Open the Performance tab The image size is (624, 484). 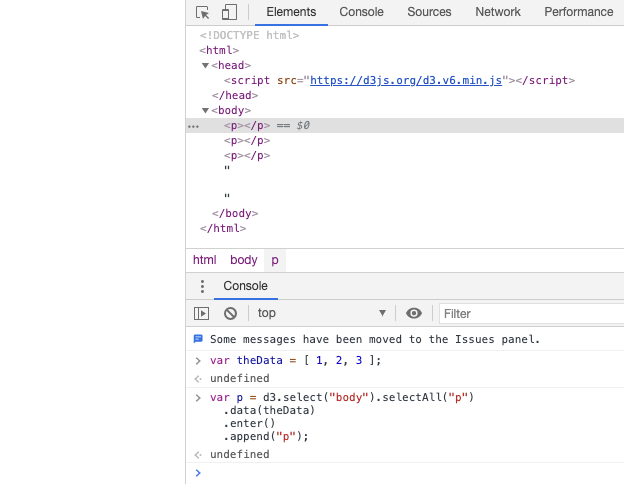point(579,12)
